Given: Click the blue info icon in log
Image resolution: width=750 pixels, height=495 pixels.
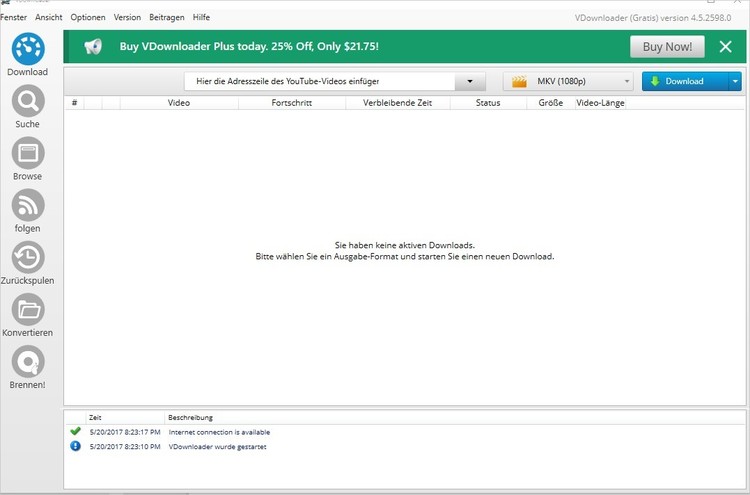Looking at the screenshot, I should [x=75, y=446].
